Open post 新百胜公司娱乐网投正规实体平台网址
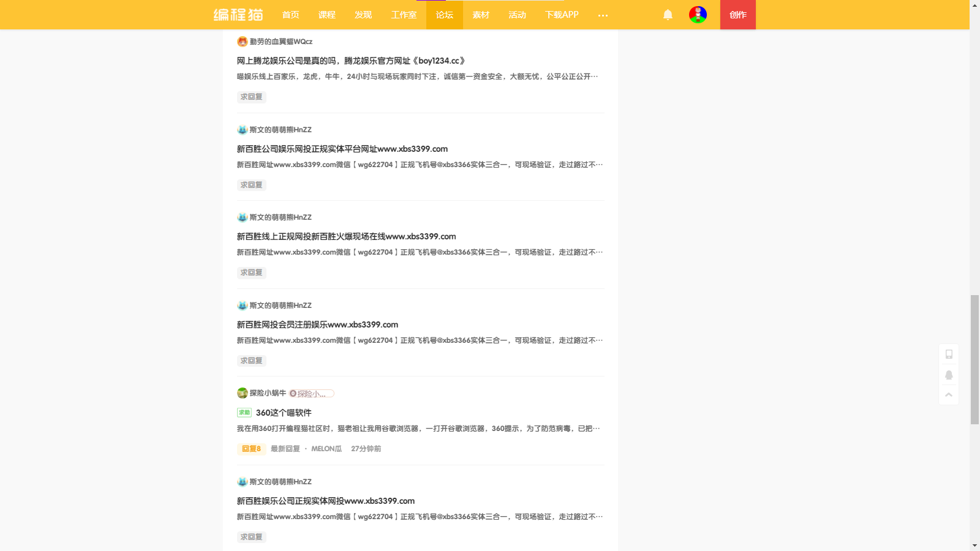 (x=342, y=149)
